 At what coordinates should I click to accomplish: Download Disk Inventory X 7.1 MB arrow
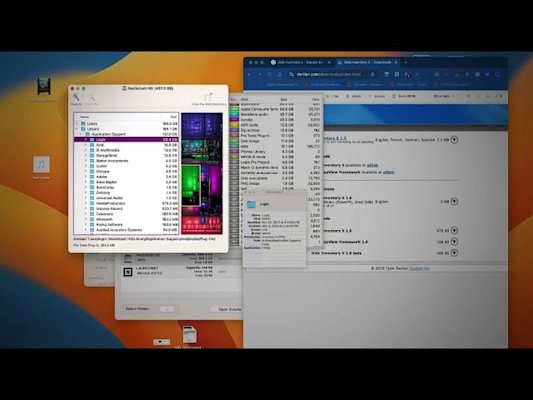click(454, 140)
